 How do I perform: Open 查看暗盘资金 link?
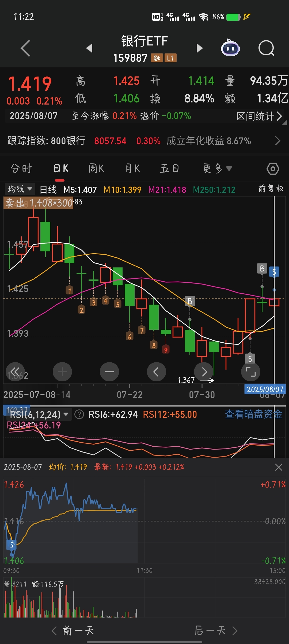(253, 414)
